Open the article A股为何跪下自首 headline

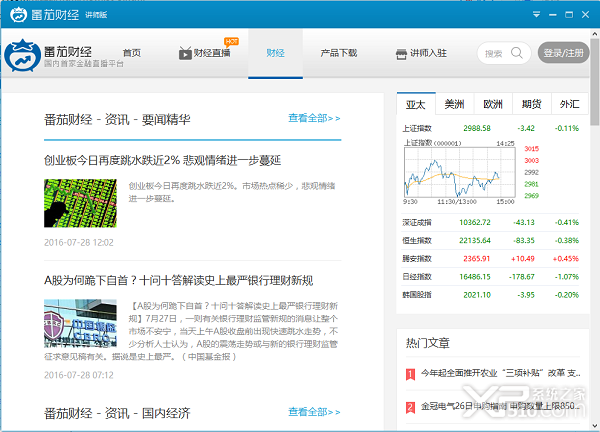pos(179,280)
